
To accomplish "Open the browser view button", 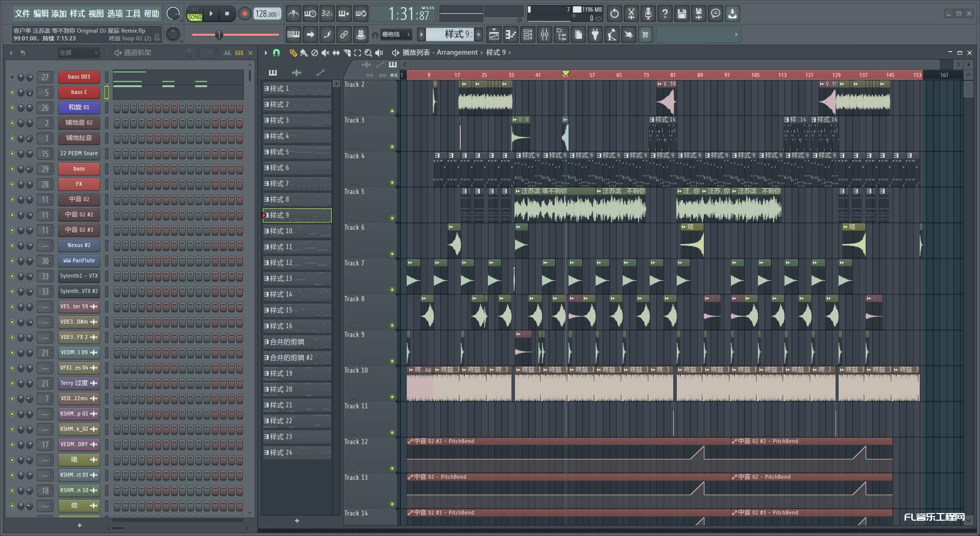I will click(x=561, y=35).
